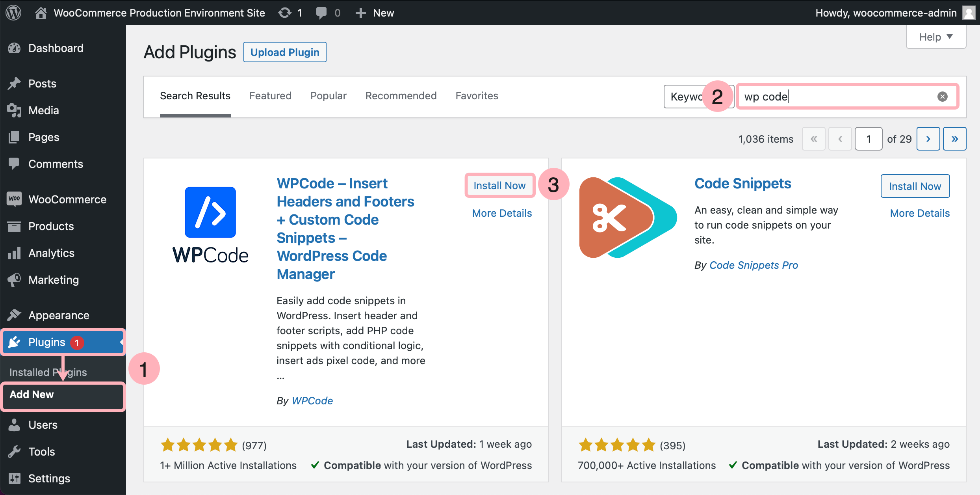Viewport: 980px width, 495px height.
Task: Click the Upload Plugin button
Action: tap(285, 52)
